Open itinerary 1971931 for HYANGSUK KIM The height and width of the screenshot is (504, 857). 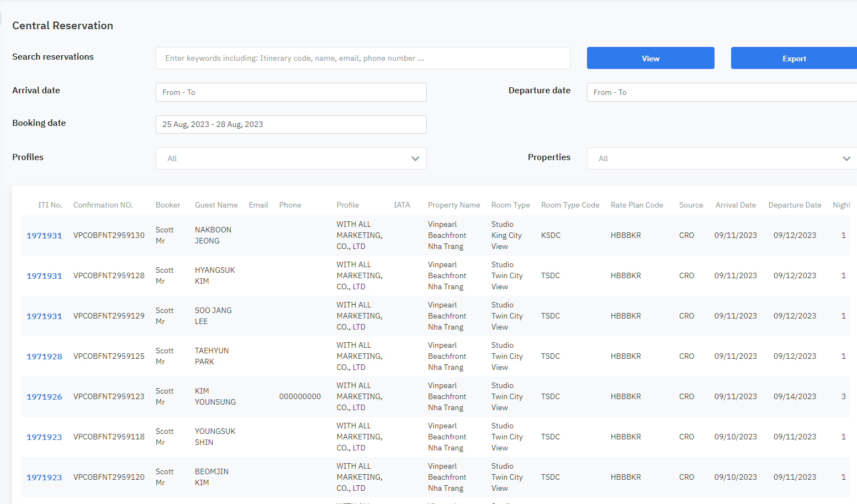click(44, 276)
